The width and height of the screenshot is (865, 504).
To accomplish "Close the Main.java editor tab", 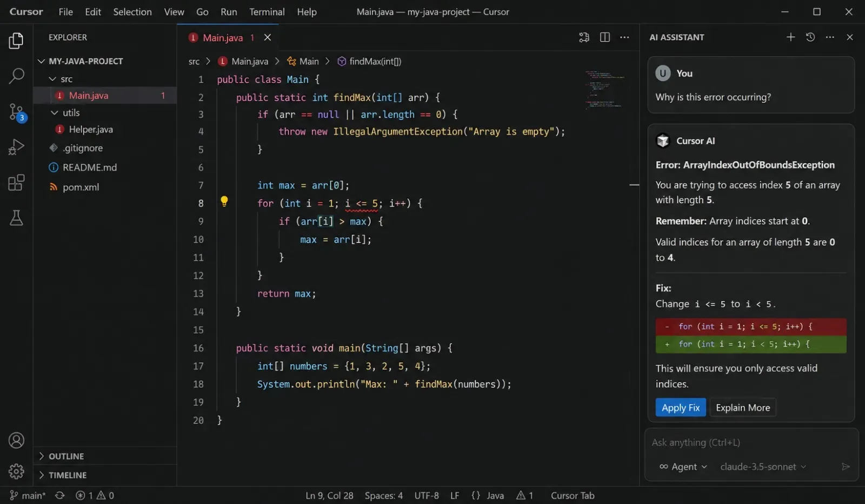I will pos(267,37).
